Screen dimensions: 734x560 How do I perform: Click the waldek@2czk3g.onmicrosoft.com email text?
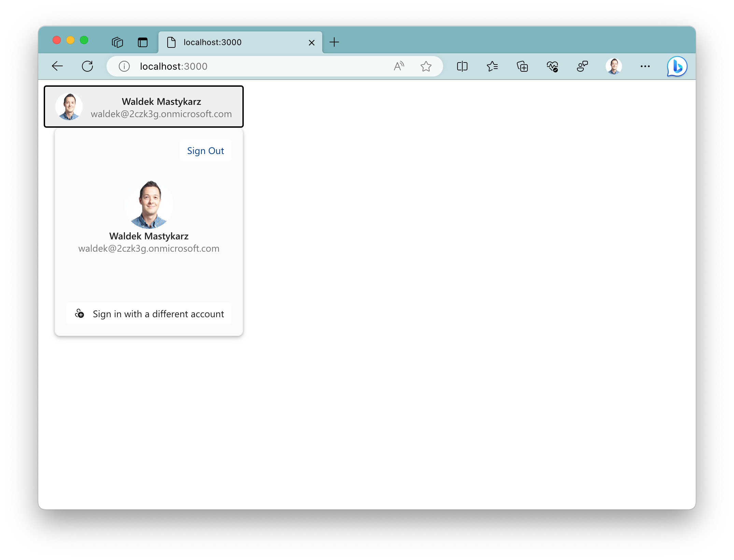click(161, 113)
